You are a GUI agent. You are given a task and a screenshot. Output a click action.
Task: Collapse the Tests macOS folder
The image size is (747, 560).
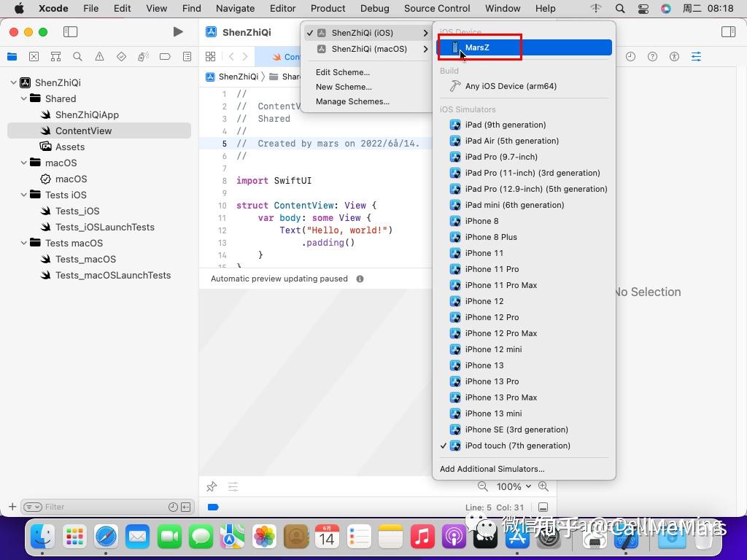coord(24,243)
